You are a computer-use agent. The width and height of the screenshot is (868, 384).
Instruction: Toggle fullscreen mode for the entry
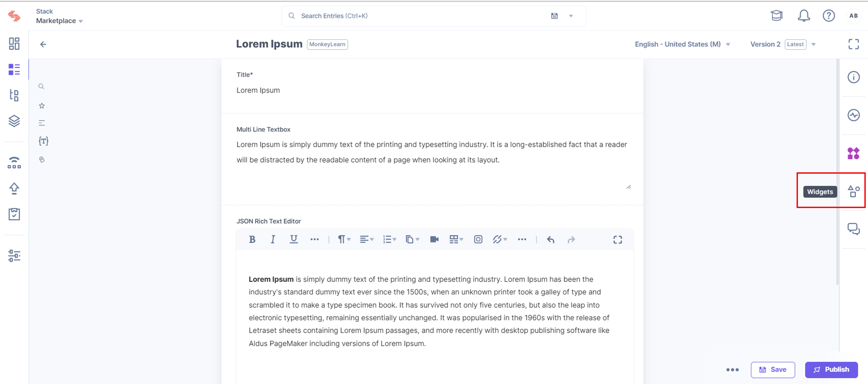[854, 44]
